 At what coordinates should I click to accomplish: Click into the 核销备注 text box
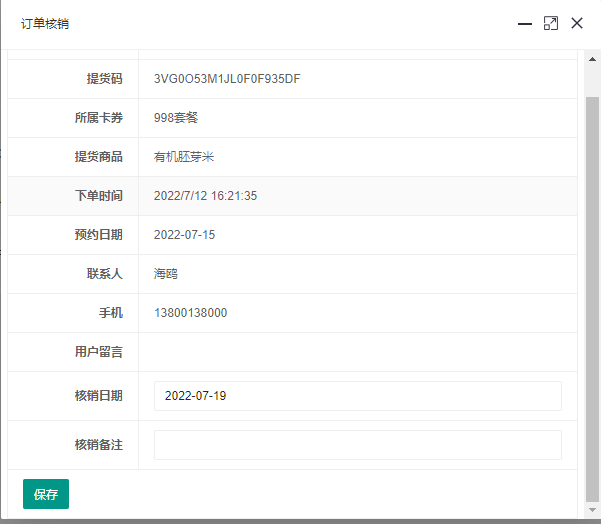click(357, 445)
